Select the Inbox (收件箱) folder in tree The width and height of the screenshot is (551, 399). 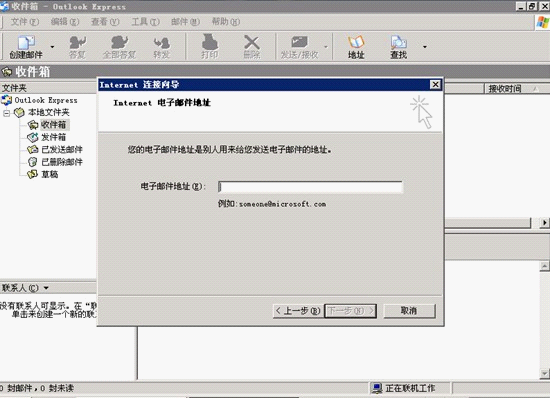coord(53,125)
